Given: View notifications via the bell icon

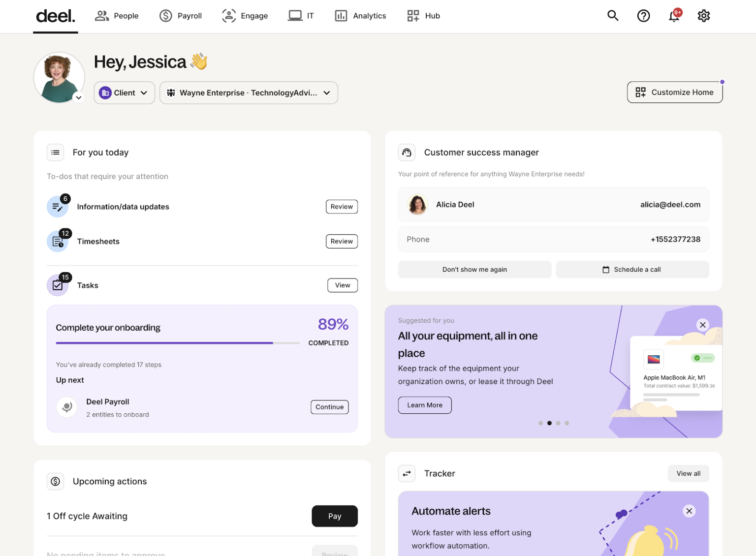Looking at the screenshot, I should point(673,16).
